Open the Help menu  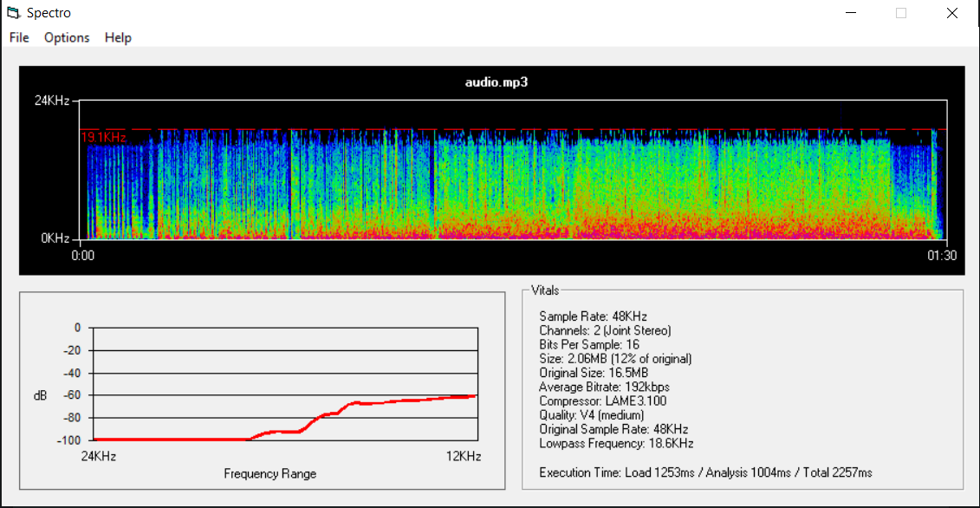point(118,37)
